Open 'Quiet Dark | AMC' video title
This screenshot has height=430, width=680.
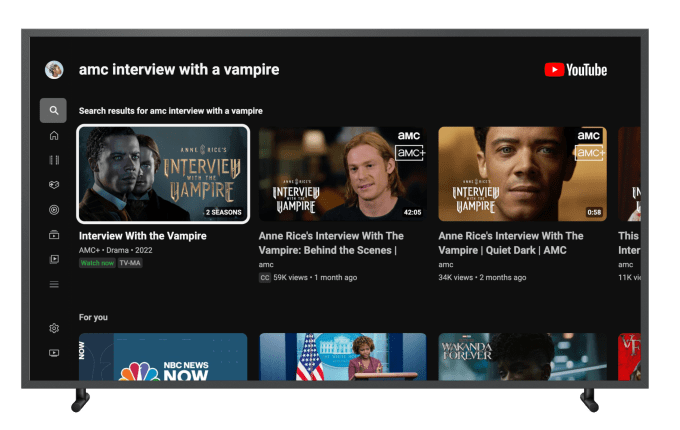point(511,243)
